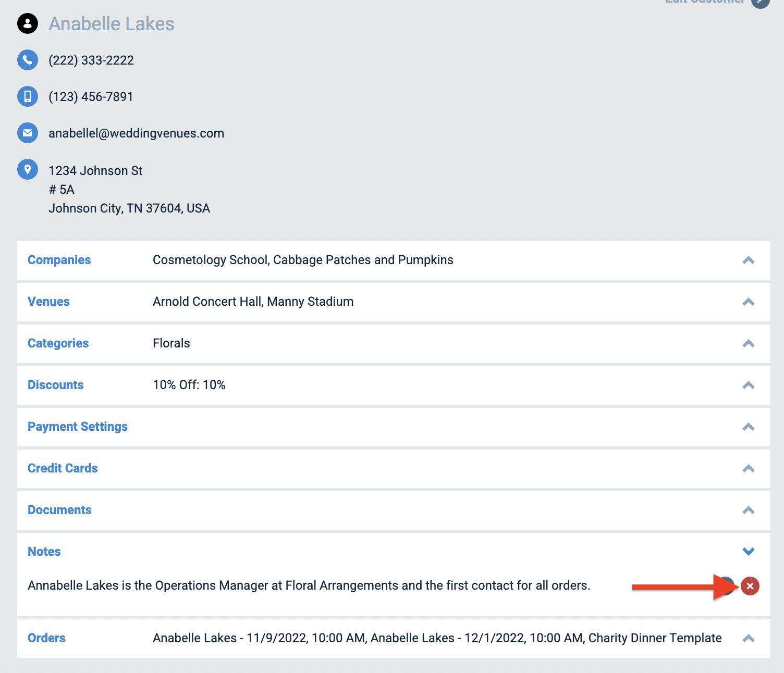The image size is (784, 673).
Task: Toggle the Discounts section chevron
Action: coord(749,385)
